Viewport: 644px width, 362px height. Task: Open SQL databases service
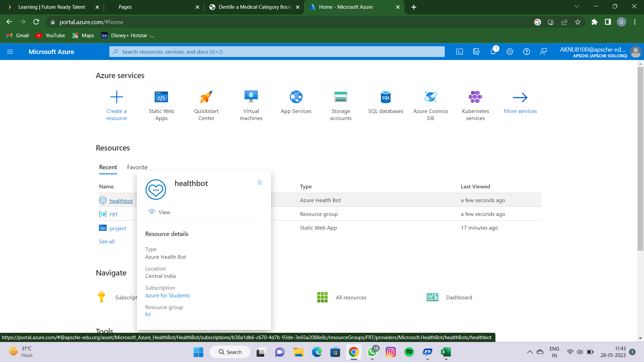386,102
